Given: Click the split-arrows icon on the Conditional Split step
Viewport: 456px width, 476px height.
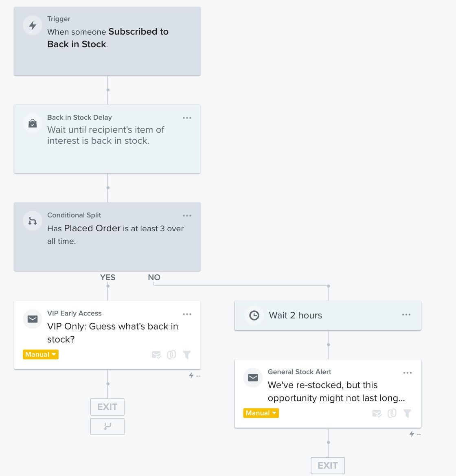Looking at the screenshot, I should coord(32,221).
